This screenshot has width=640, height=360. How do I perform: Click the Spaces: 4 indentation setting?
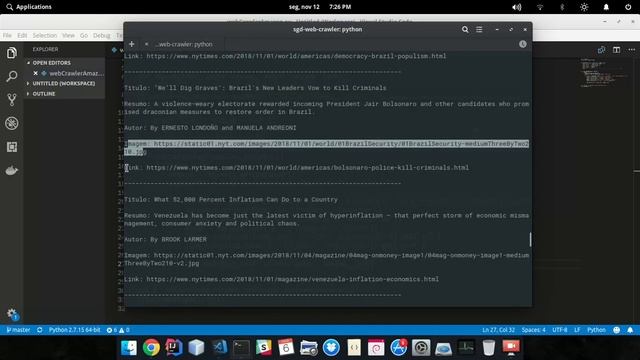tap(533, 330)
